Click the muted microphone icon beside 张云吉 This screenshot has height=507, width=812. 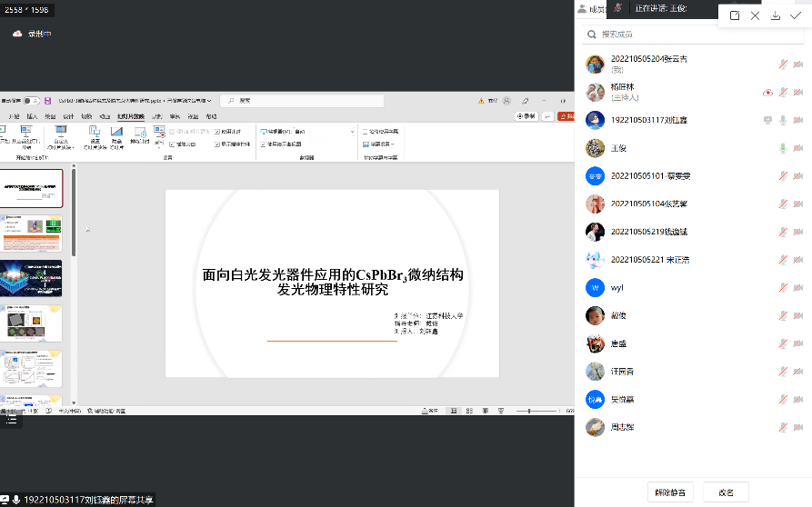[x=783, y=65]
